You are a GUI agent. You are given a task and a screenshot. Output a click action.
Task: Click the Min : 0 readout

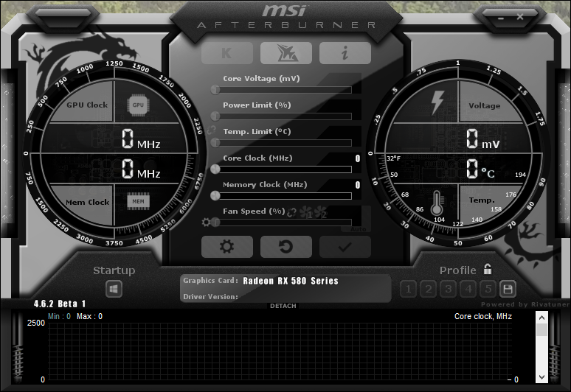click(59, 316)
